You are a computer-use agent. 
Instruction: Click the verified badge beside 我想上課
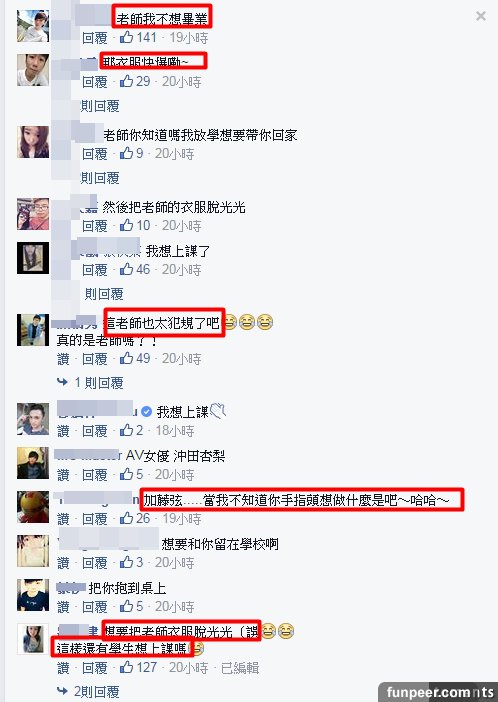pos(146,412)
